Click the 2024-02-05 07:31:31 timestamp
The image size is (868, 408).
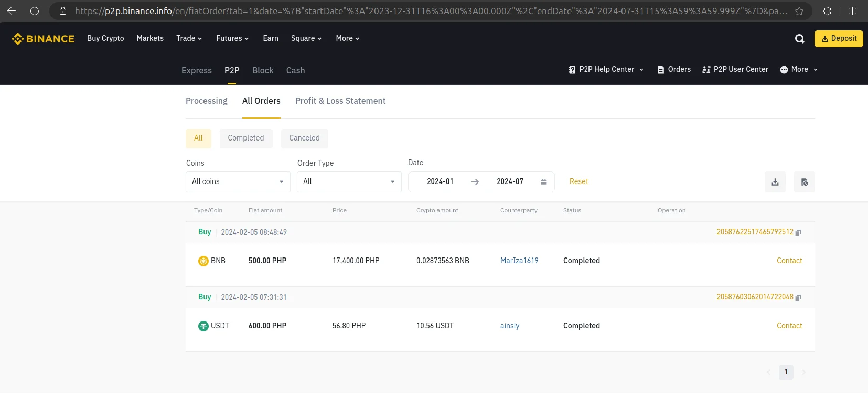[x=254, y=297]
